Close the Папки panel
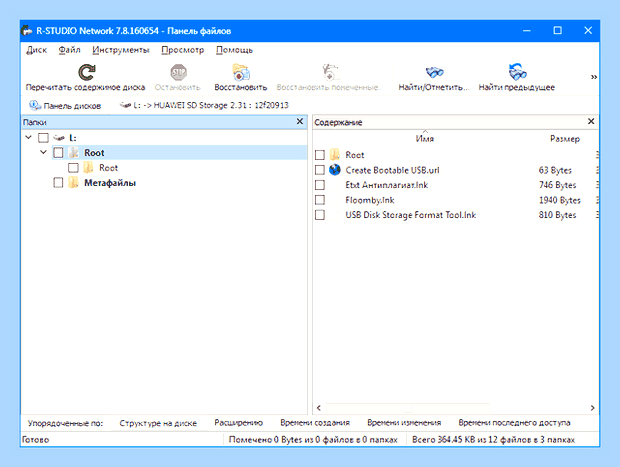The image size is (620, 467). (x=300, y=121)
